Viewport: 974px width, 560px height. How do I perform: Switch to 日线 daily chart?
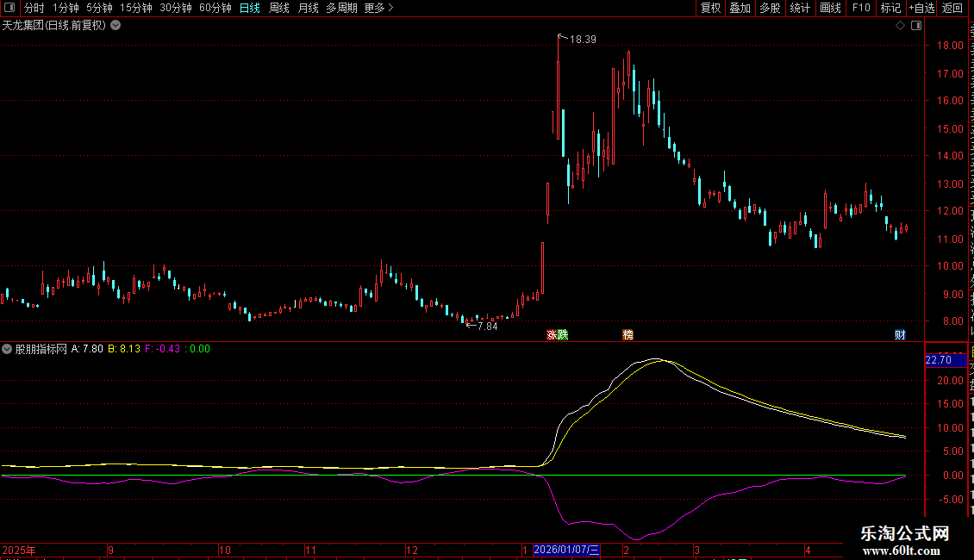[x=250, y=8]
